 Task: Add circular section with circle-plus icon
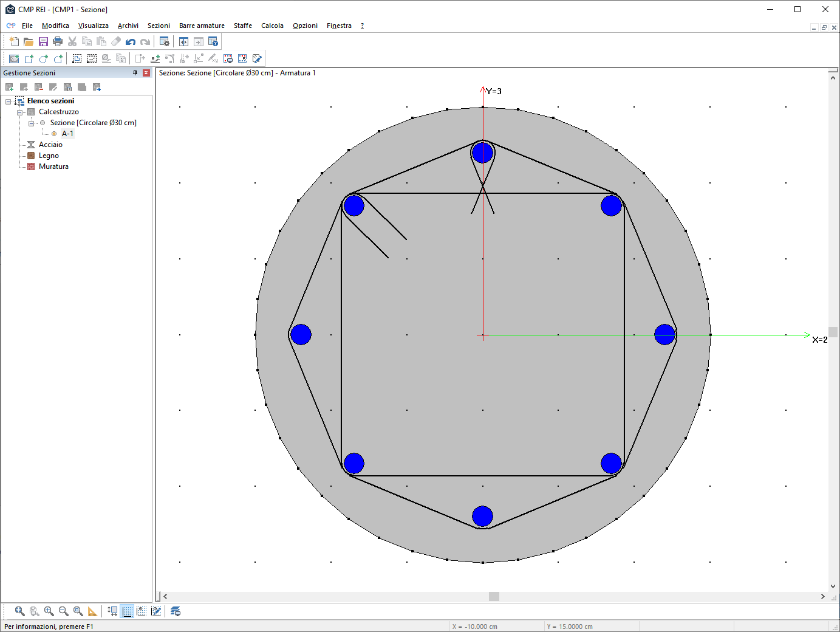[43, 58]
